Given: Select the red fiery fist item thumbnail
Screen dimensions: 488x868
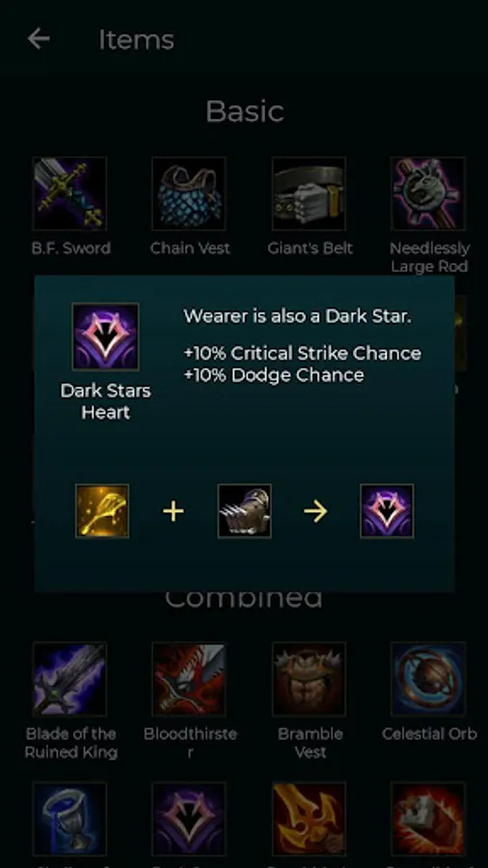Looking at the screenshot, I should point(429,819).
